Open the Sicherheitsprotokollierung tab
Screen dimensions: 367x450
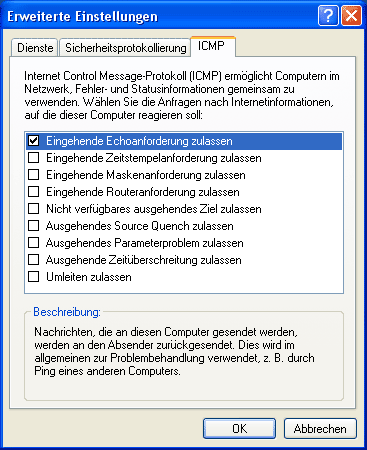tap(125, 48)
